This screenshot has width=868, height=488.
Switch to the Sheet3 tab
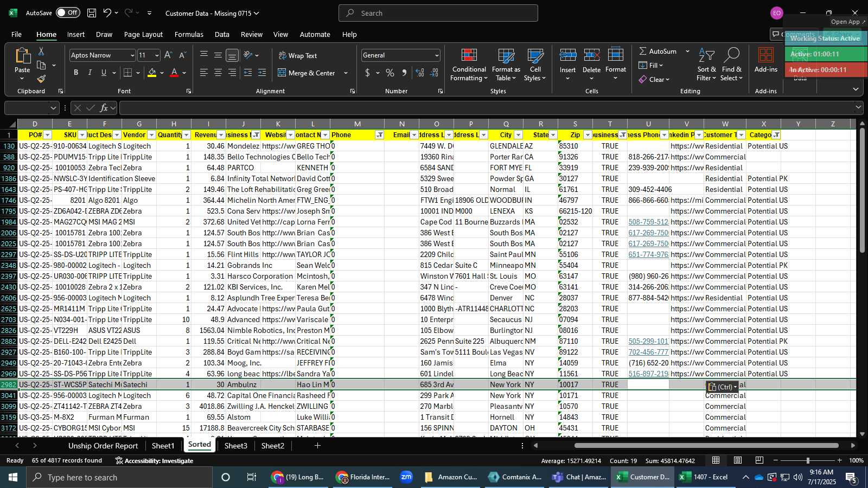tap(235, 446)
